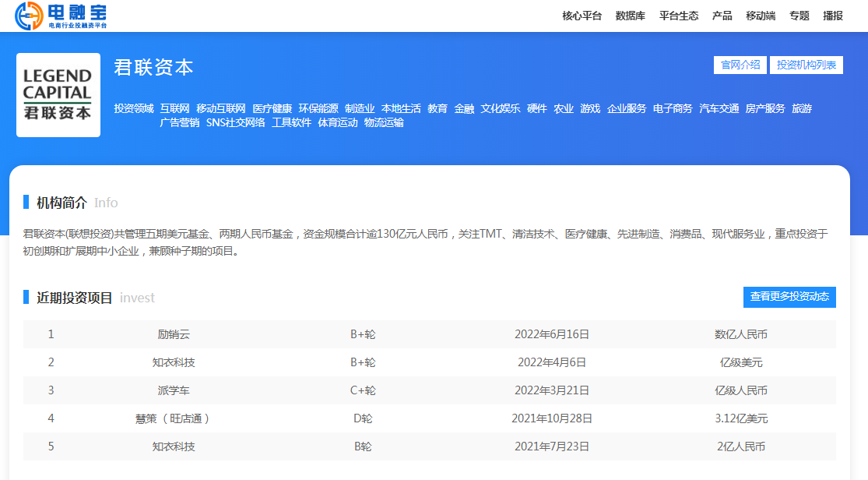Select the 金融 field tag

coord(465,108)
